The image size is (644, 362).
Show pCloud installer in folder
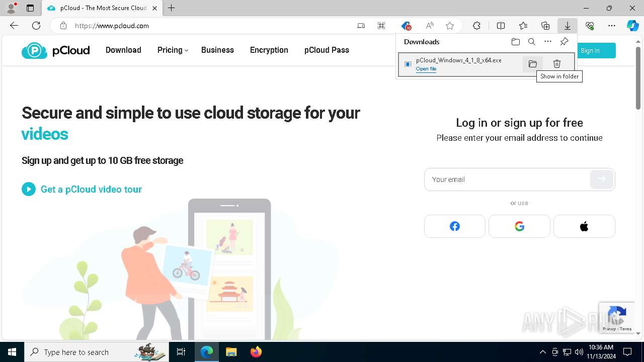[533, 64]
